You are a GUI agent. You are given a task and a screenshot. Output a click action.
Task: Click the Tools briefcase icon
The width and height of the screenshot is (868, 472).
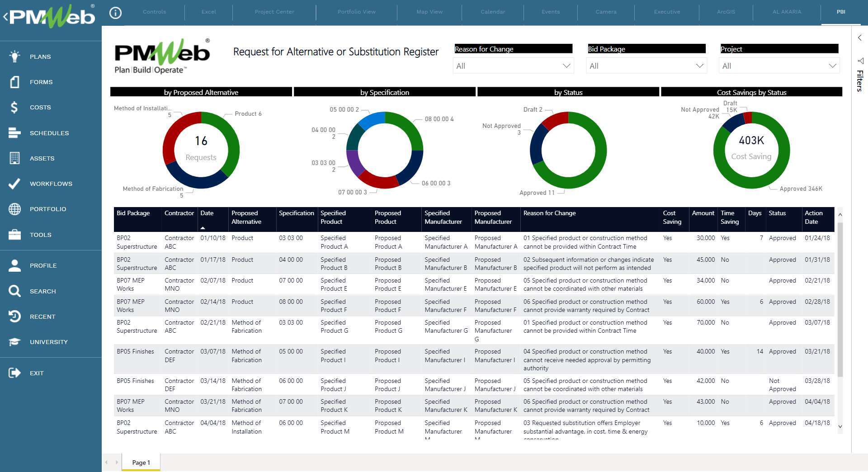click(x=15, y=235)
